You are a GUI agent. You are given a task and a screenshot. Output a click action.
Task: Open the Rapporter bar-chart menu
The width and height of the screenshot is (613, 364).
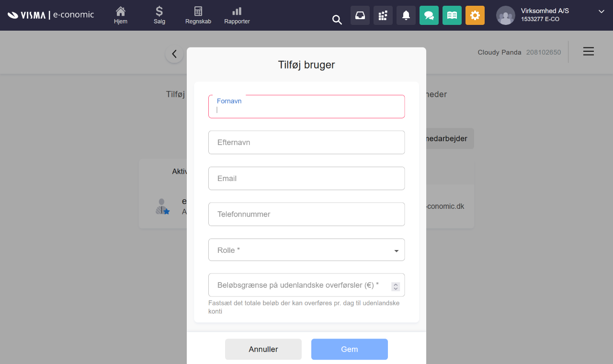[237, 15]
